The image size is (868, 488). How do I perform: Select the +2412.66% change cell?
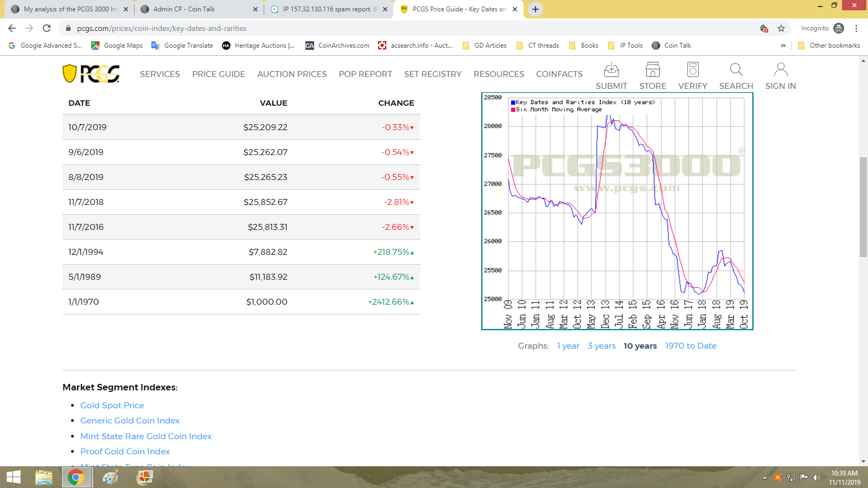point(391,302)
